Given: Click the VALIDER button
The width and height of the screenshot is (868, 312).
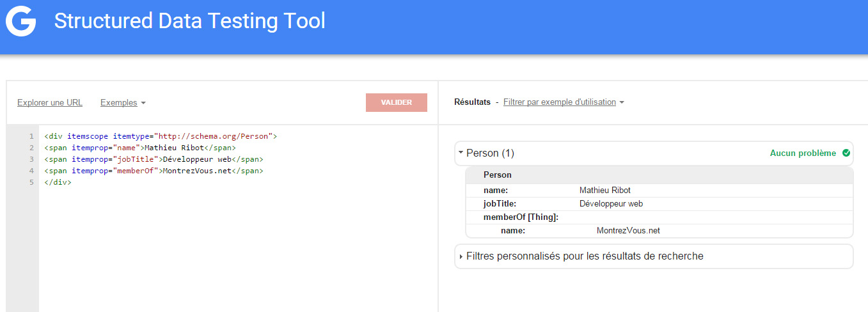Looking at the screenshot, I should coord(397,102).
